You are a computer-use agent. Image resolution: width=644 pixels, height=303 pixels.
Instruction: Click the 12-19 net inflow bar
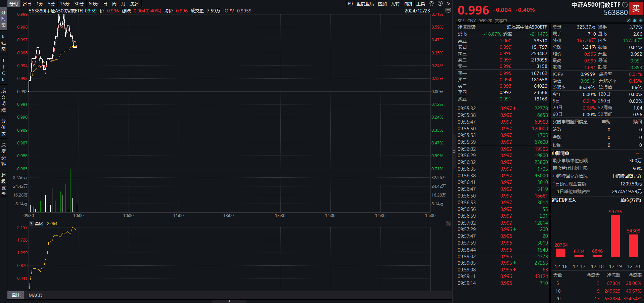point(615,236)
